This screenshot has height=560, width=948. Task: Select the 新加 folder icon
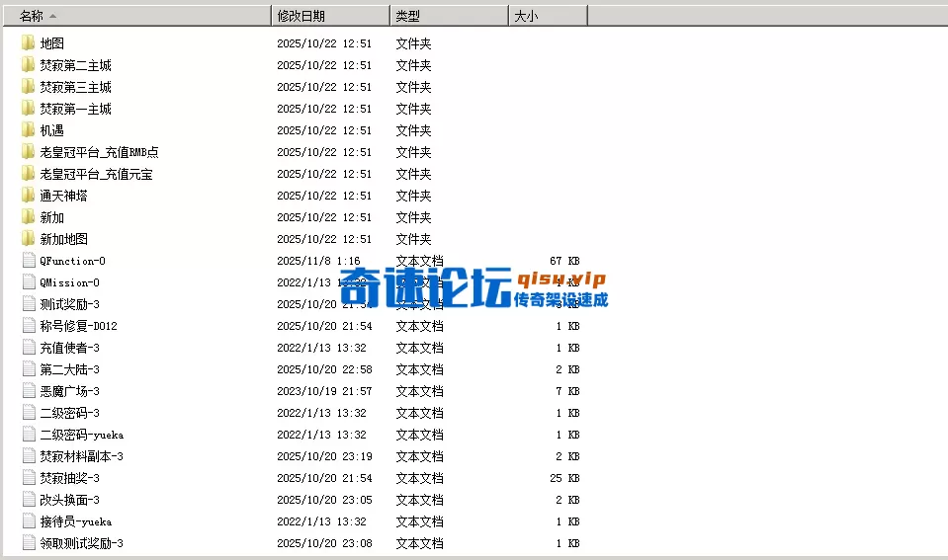pos(28,217)
